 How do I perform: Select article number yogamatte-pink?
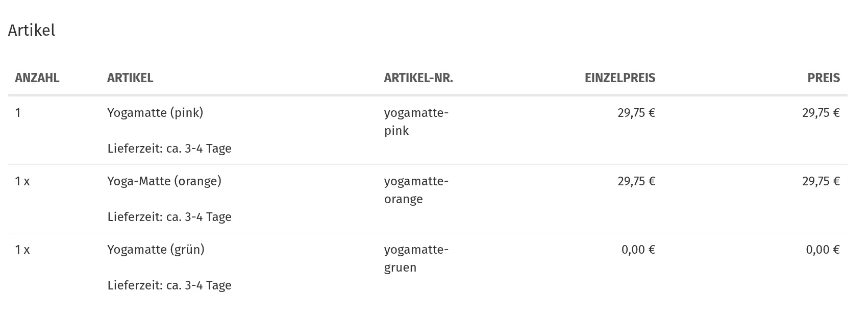click(x=416, y=121)
